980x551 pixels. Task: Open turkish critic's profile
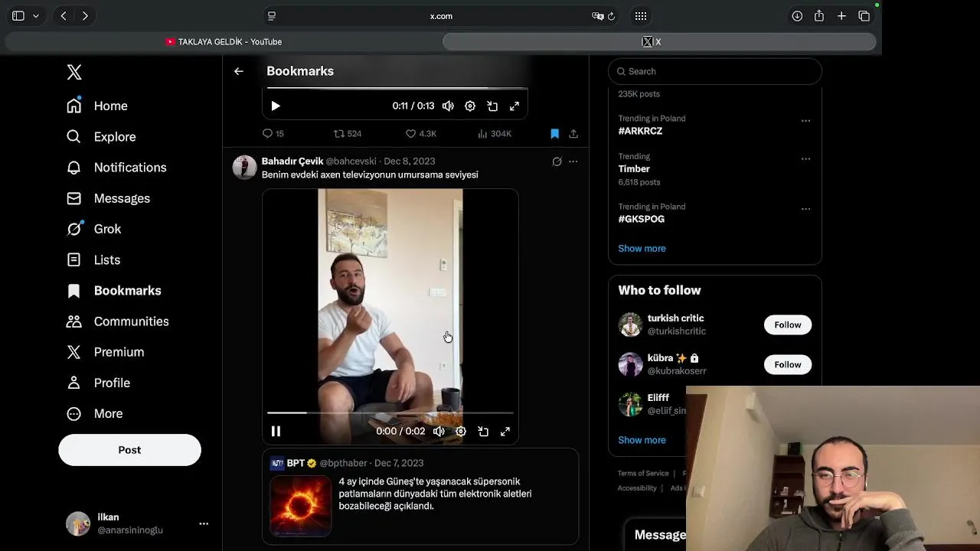[x=675, y=318]
